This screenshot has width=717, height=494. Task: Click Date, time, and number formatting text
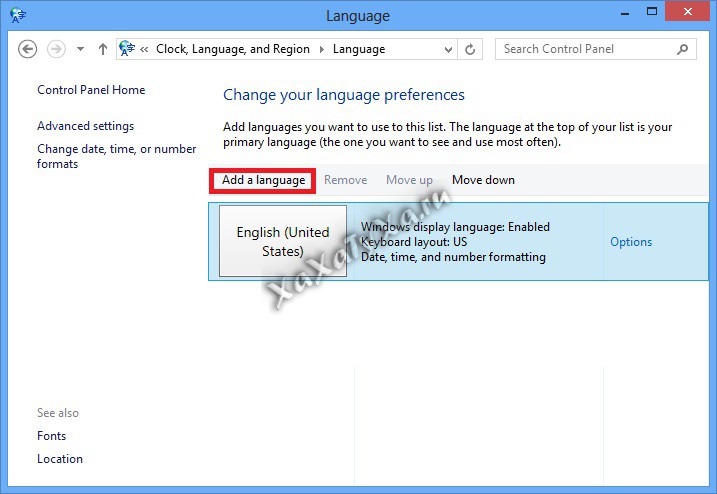tap(453, 257)
